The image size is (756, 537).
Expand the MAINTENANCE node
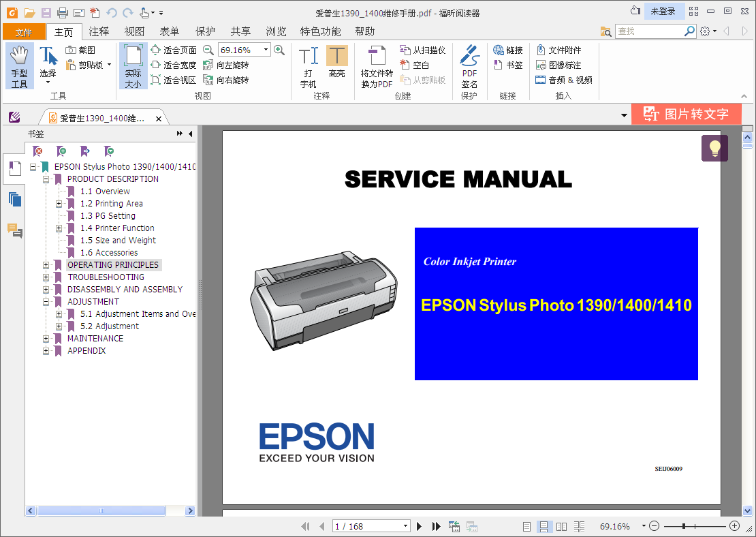(x=46, y=338)
